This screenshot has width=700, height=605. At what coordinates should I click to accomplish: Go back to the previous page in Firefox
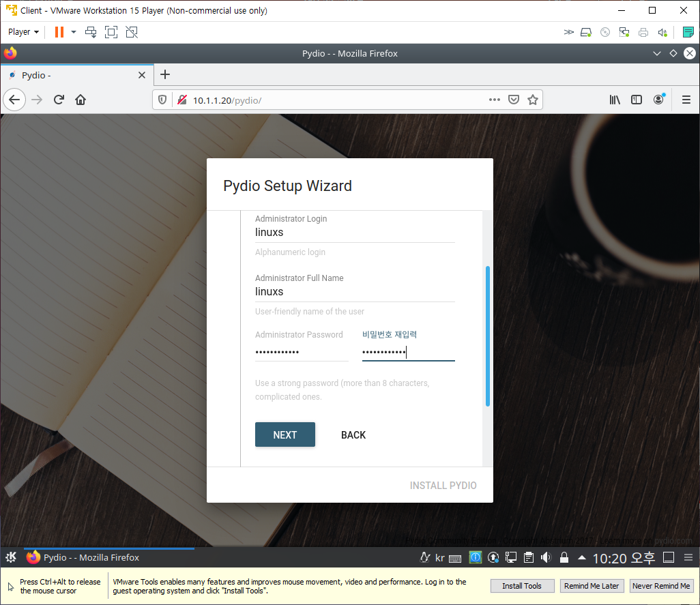click(14, 100)
